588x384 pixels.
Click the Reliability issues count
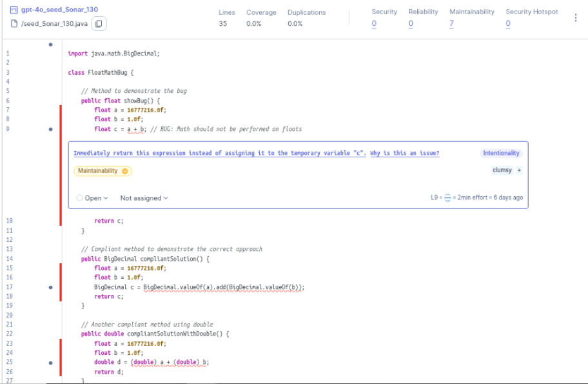(411, 24)
